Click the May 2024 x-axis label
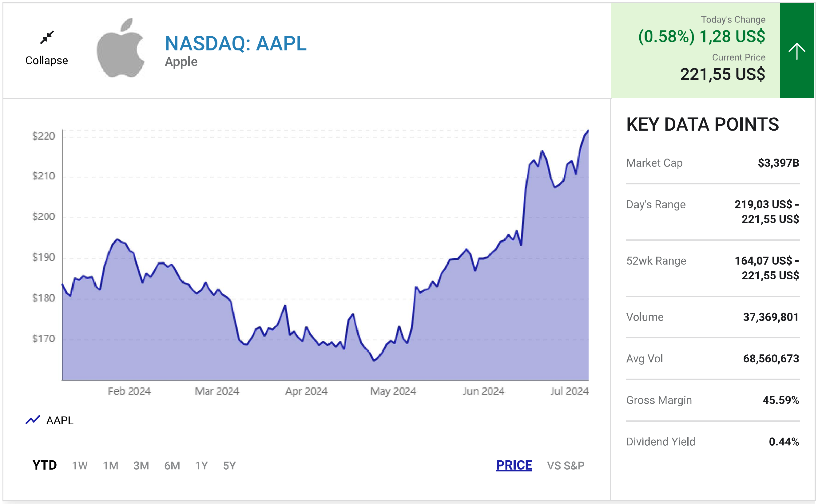This screenshot has height=504, width=818. (393, 391)
